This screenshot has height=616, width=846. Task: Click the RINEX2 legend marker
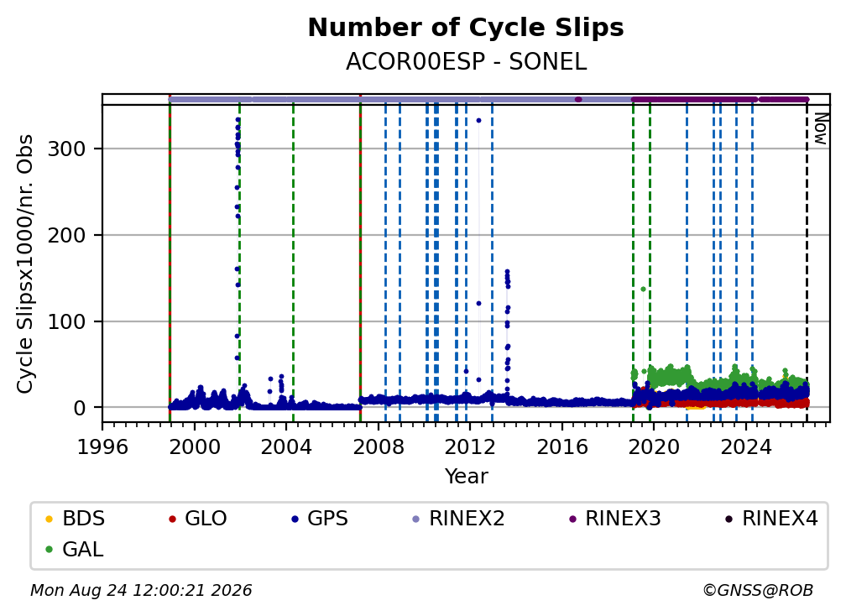click(416, 519)
